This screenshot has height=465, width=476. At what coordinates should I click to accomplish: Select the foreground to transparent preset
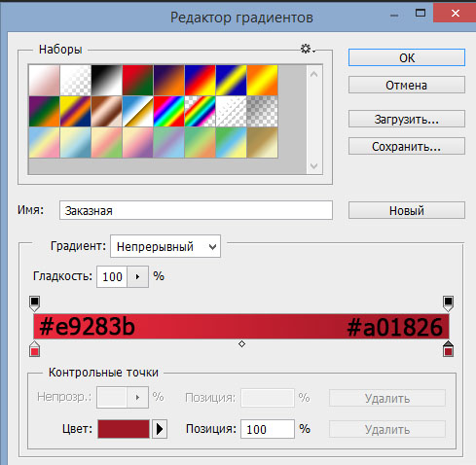[76, 80]
